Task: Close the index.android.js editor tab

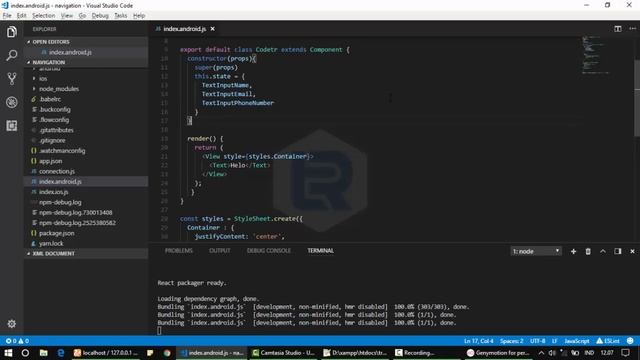Action: pos(212,29)
